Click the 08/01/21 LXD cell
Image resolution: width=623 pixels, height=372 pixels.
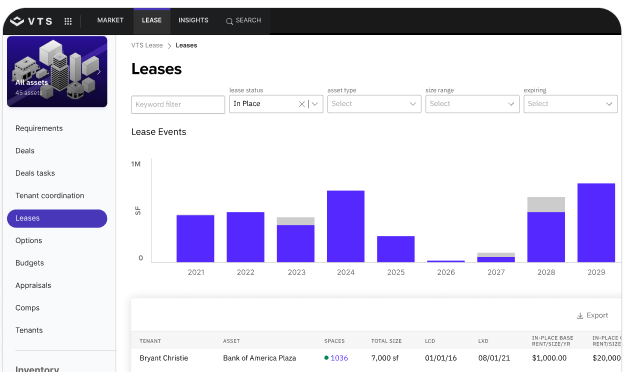pyautogui.click(x=494, y=358)
